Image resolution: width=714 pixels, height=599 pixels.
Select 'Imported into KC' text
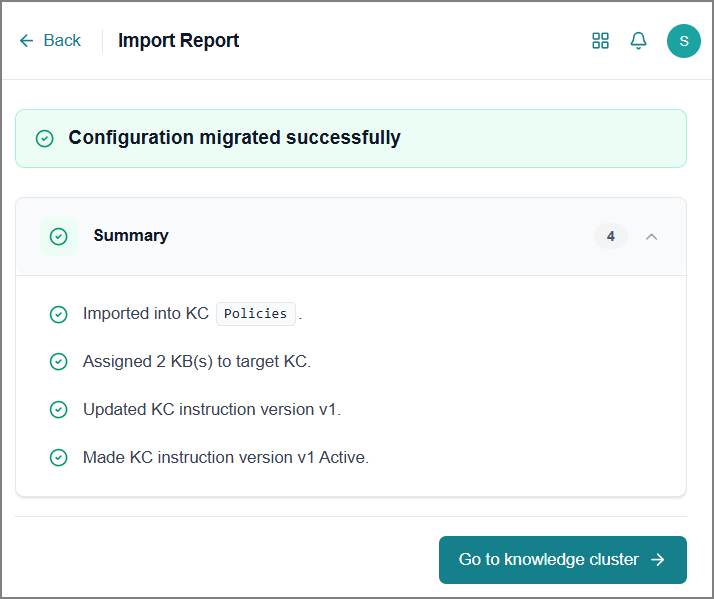(x=146, y=313)
